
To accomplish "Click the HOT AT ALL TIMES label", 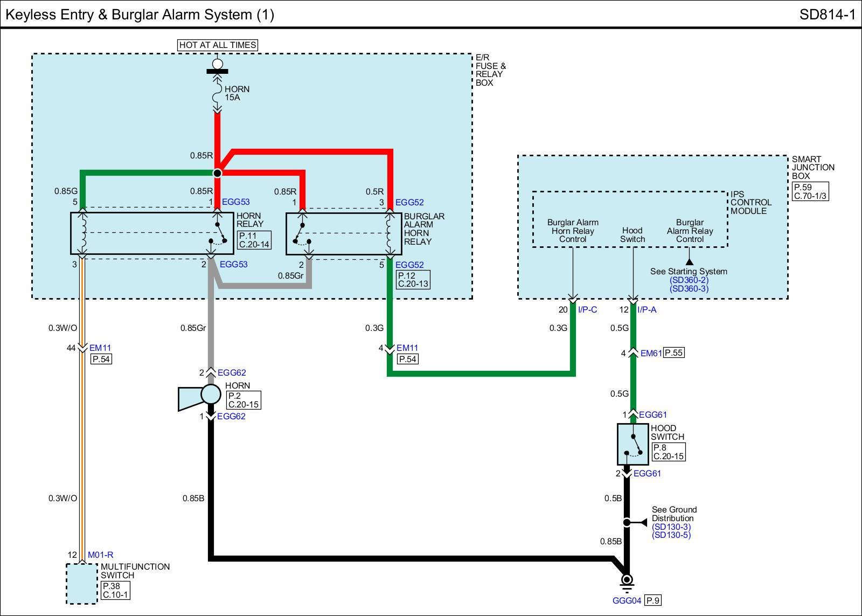I will point(218,45).
